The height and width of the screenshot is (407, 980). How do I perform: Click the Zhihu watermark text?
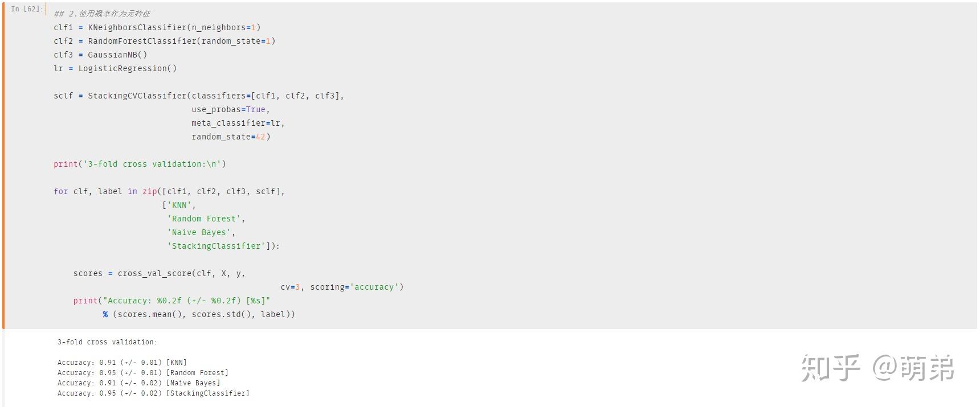tap(877, 368)
